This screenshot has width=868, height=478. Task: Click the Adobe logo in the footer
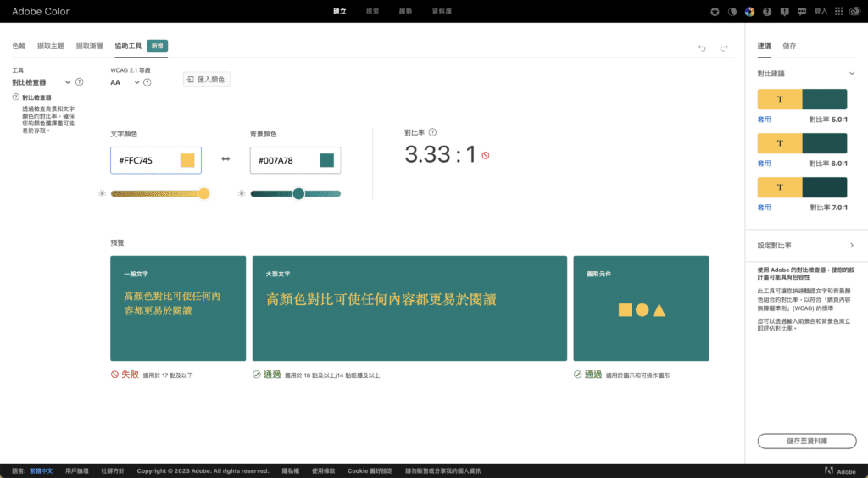tap(840, 471)
